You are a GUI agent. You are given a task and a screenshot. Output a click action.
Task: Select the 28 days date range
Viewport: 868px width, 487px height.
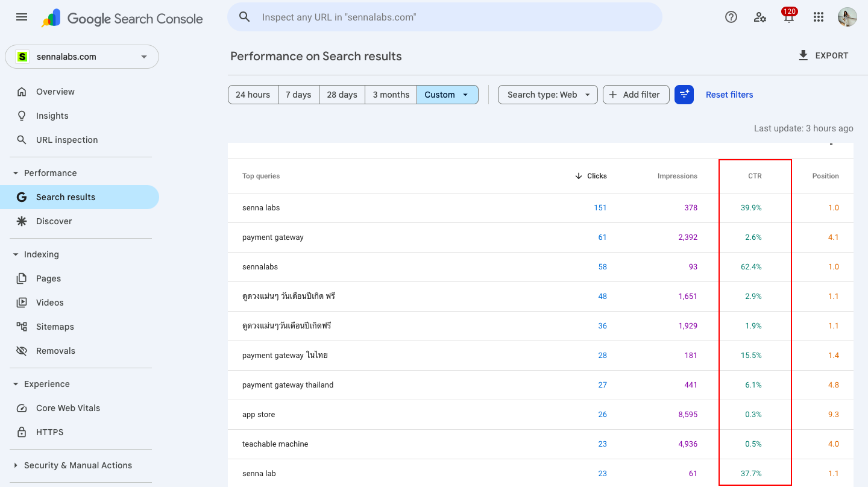pos(342,95)
